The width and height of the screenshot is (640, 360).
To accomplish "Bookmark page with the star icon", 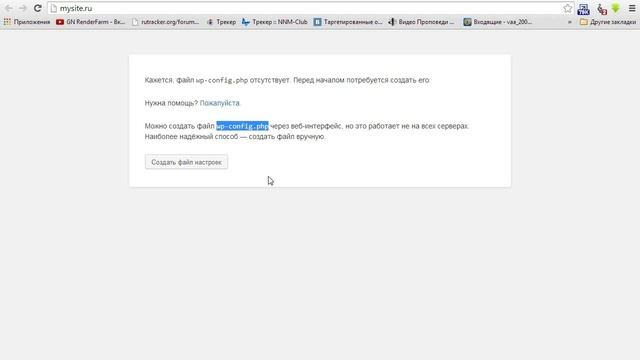I will [x=567, y=8].
